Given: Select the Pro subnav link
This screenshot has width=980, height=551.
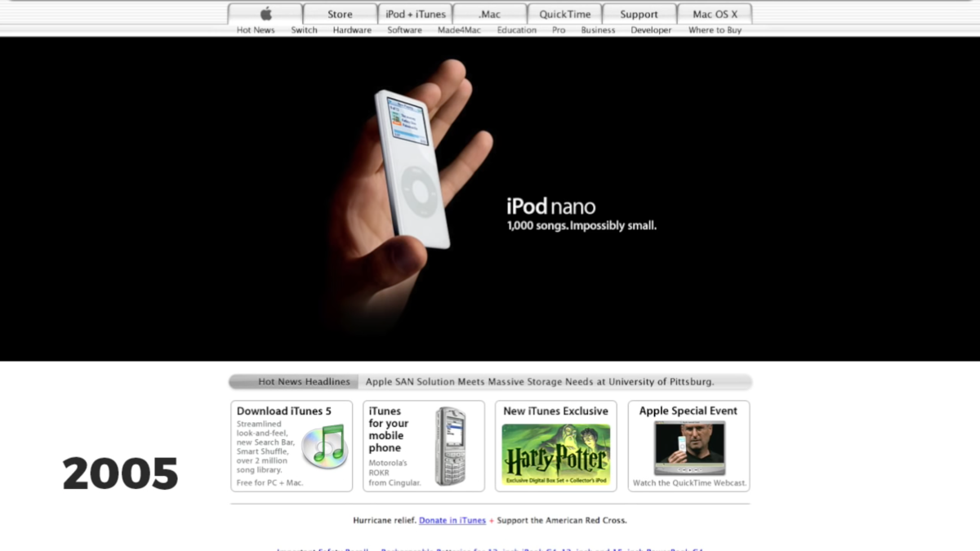Looking at the screenshot, I should [x=559, y=30].
